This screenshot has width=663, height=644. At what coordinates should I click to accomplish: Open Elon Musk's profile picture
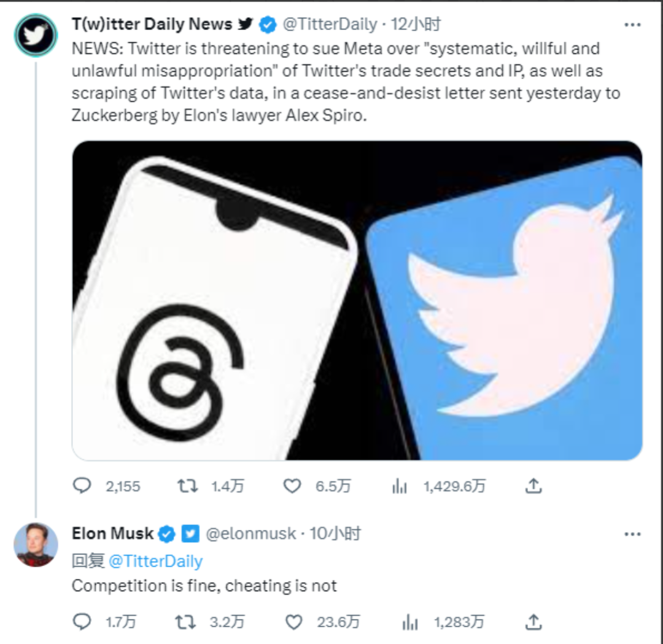(x=36, y=545)
